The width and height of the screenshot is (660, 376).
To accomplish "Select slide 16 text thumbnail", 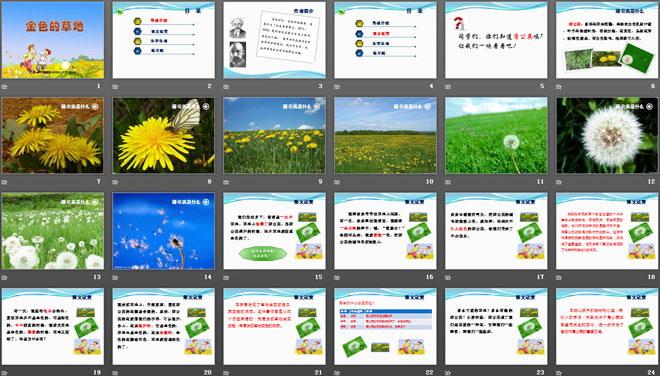I will coord(385,231).
